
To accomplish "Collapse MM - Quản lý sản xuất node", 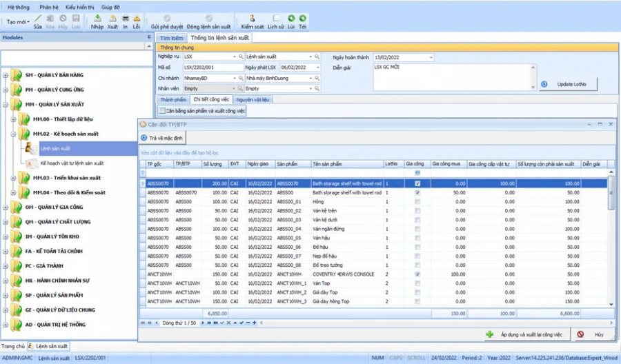I will (6, 105).
